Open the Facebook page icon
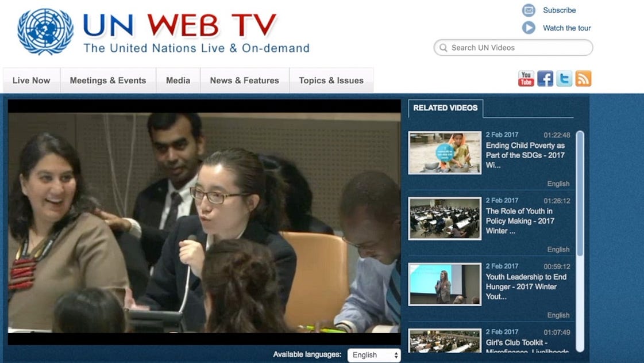Viewport: 644px width, 363px height. pyautogui.click(x=545, y=78)
